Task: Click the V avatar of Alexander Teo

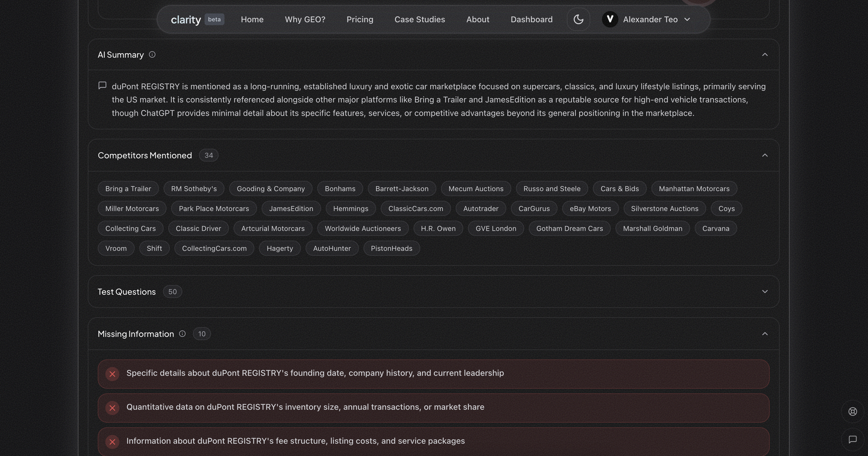Action: point(610,19)
